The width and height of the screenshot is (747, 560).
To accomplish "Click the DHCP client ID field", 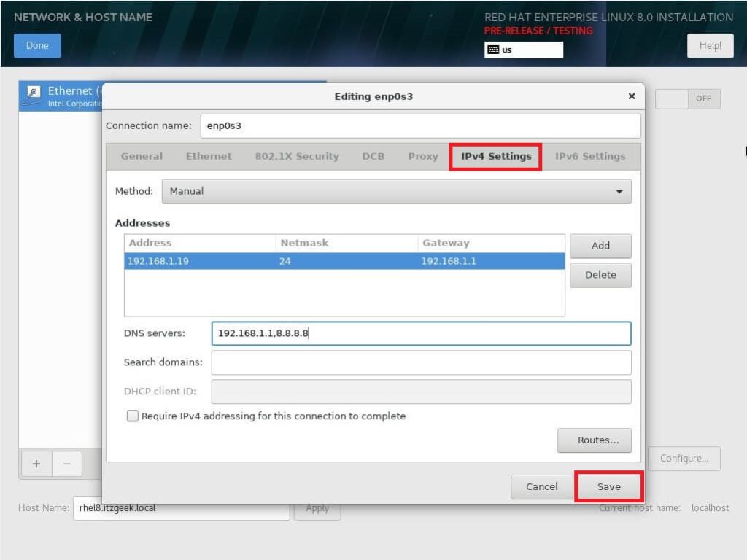I will [x=421, y=392].
